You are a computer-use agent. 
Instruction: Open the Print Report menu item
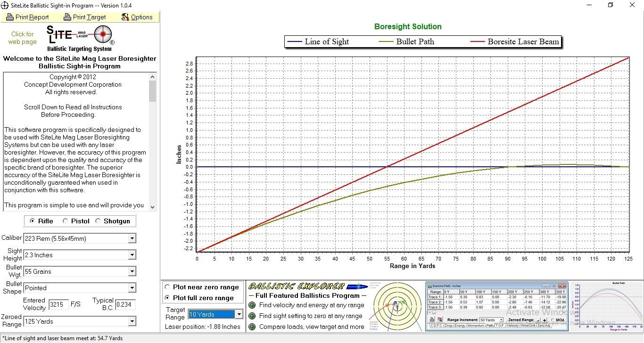coord(27,17)
